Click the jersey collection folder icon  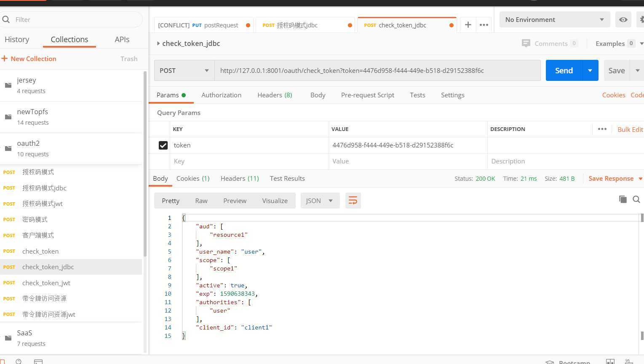click(x=8, y=85)
